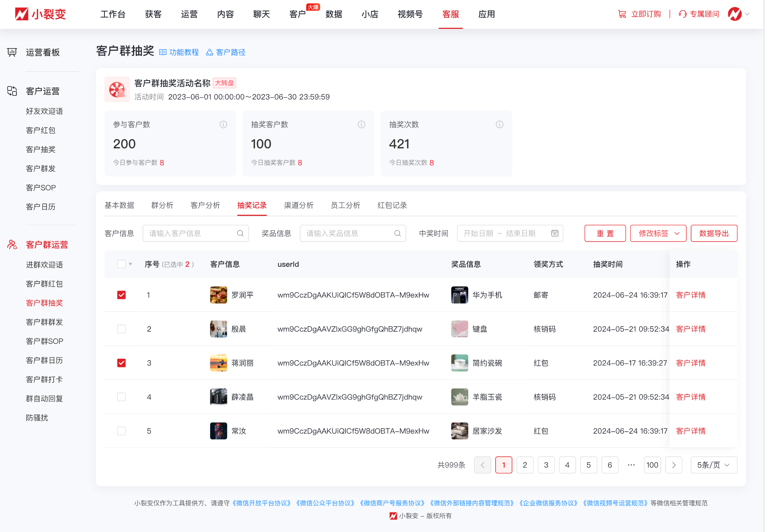Click search icon in 客户信息 field

pyautogui.click(x=241, y=234)
